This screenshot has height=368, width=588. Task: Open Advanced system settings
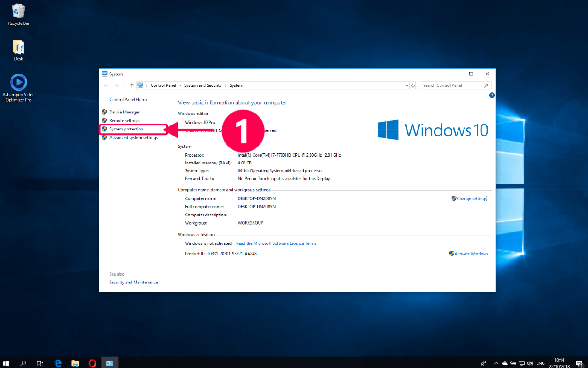[133, 138]
